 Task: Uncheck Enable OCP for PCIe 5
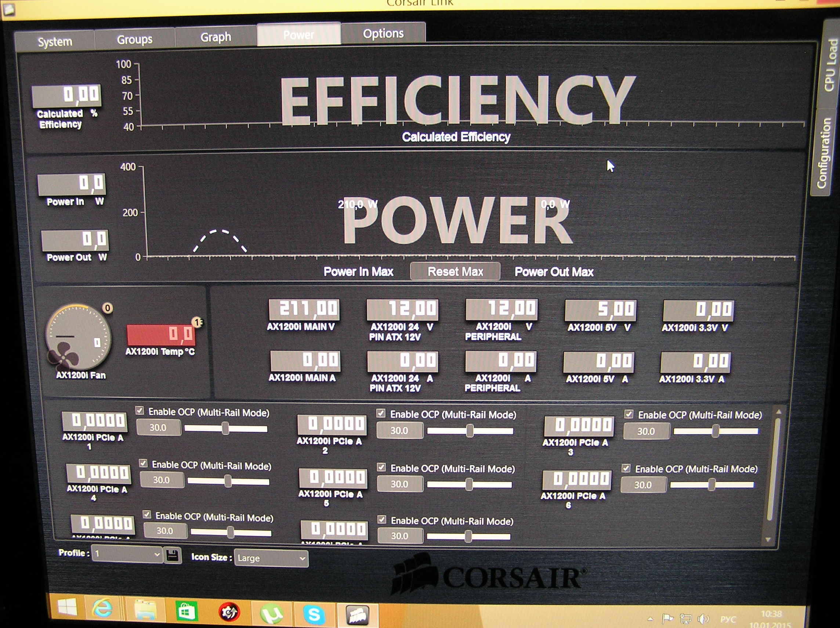381,467
